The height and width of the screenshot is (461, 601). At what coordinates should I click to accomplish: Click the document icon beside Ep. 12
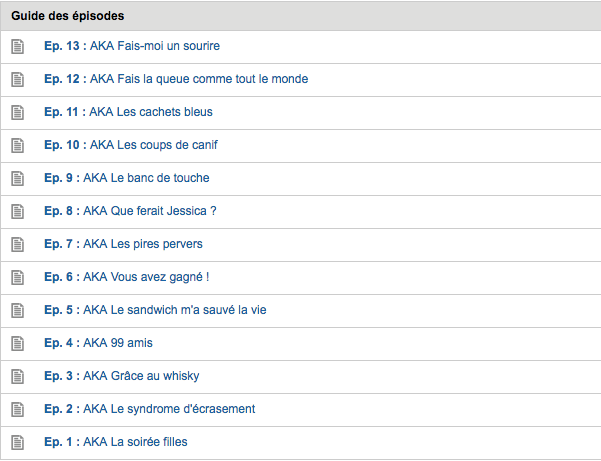coord(17,79)
